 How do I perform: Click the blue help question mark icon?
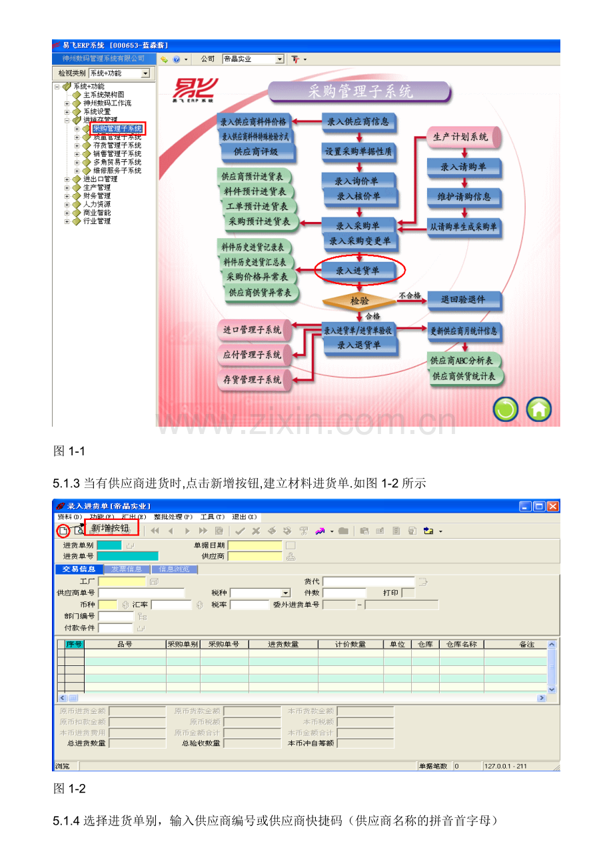click(177, 59)
